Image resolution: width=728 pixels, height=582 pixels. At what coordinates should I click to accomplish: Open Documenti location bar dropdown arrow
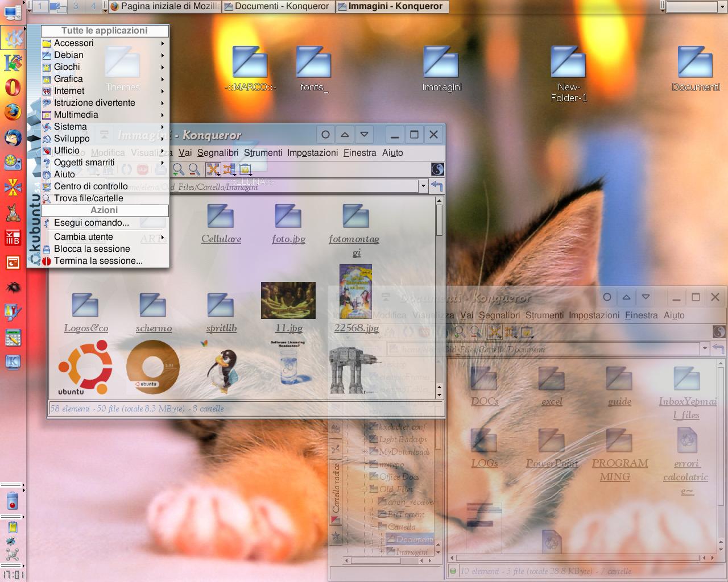tap(704, 348)
